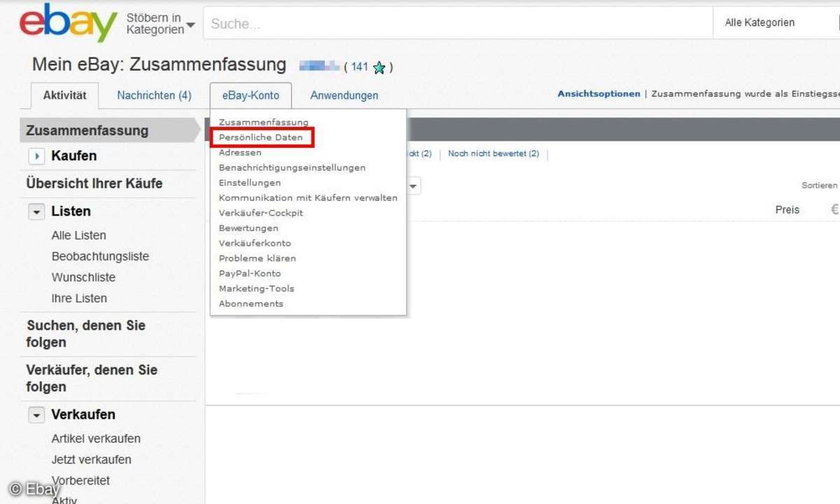Choose Adressen from the menu
The width and height of the screenshot is (840, 504).
[240, 153]
